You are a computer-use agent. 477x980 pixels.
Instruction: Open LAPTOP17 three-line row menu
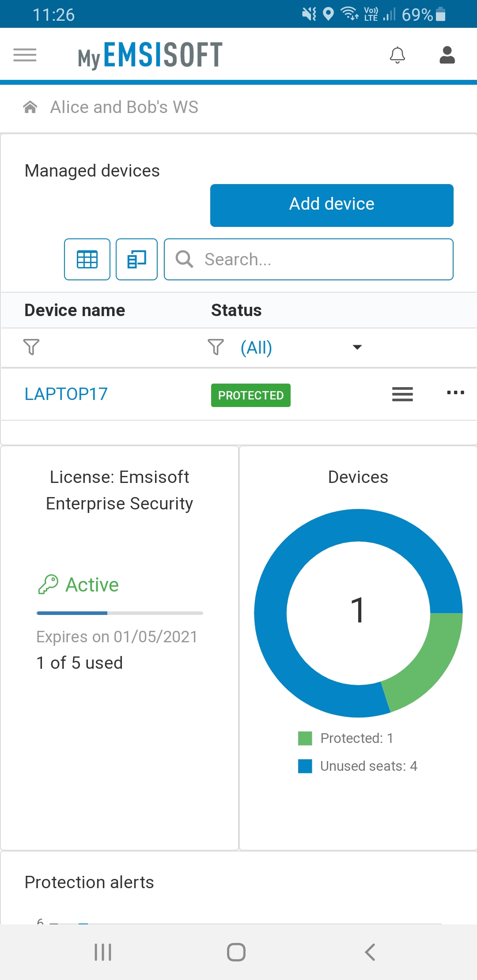[x=402, y=394]
